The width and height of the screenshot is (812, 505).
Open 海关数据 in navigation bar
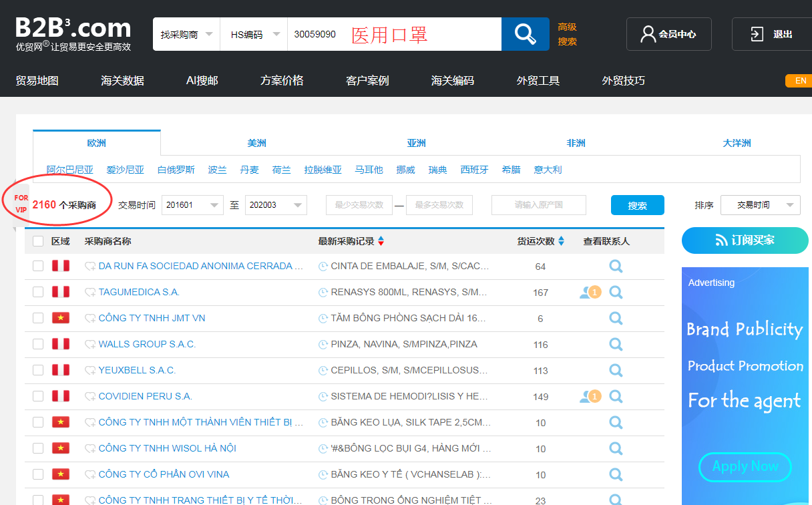pyautogui.click(x=123, y=81)
